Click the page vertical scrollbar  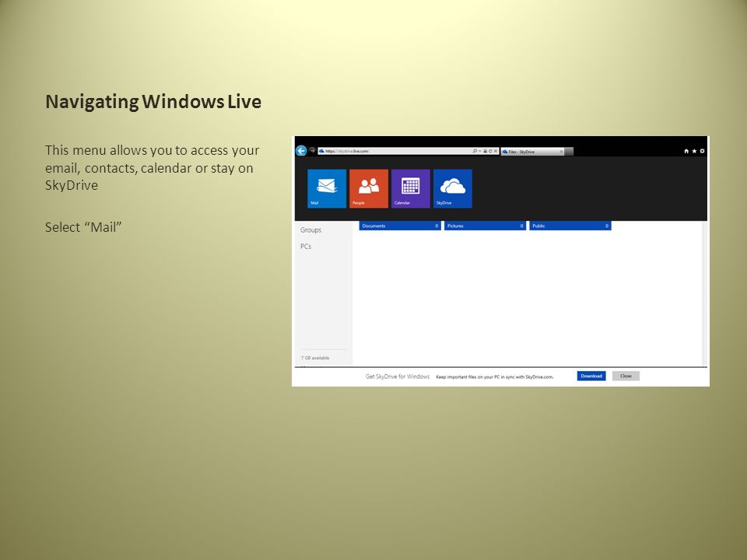tap(705, 293)
